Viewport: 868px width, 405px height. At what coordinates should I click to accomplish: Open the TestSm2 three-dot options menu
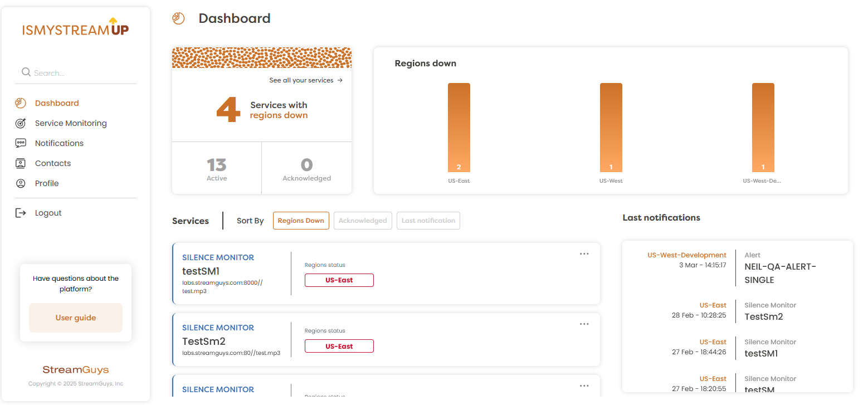point(584,324)
